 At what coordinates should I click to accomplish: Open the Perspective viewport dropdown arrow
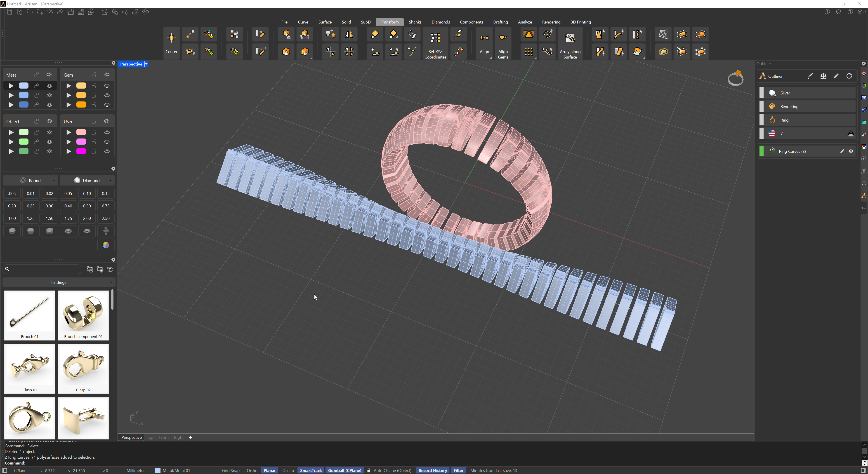[x=146, y=64]
